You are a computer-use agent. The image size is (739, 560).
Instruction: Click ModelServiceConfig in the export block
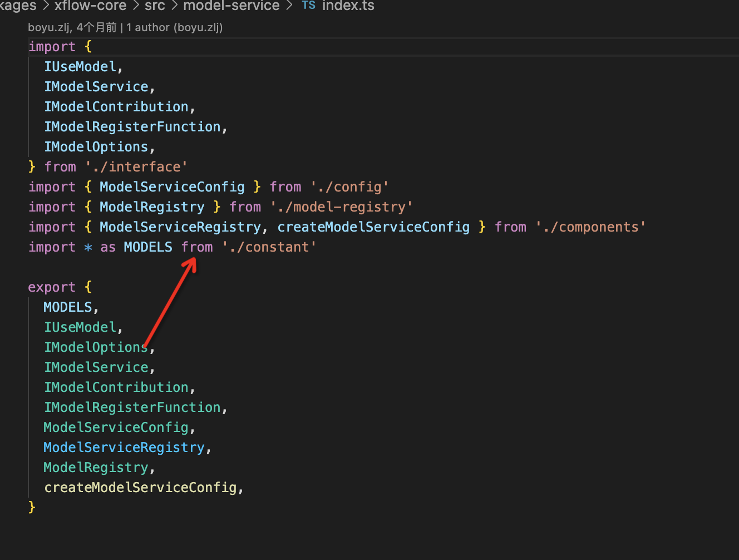(116, 428)
